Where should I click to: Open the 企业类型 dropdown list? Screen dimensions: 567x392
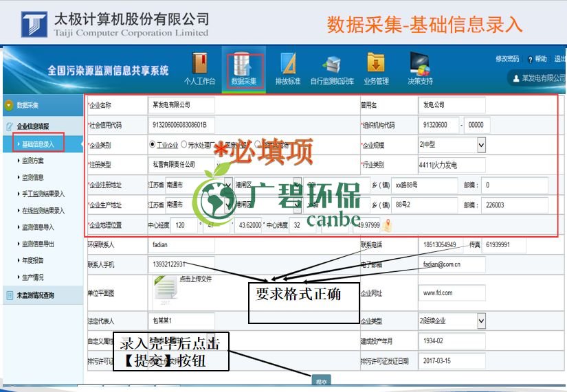(x=480, y=321)
